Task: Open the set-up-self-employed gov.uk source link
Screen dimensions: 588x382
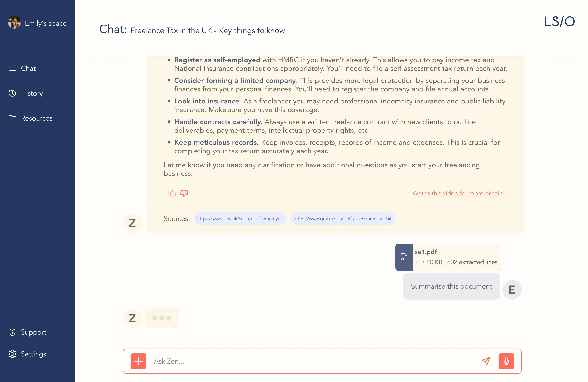Action: coord(240,219)
